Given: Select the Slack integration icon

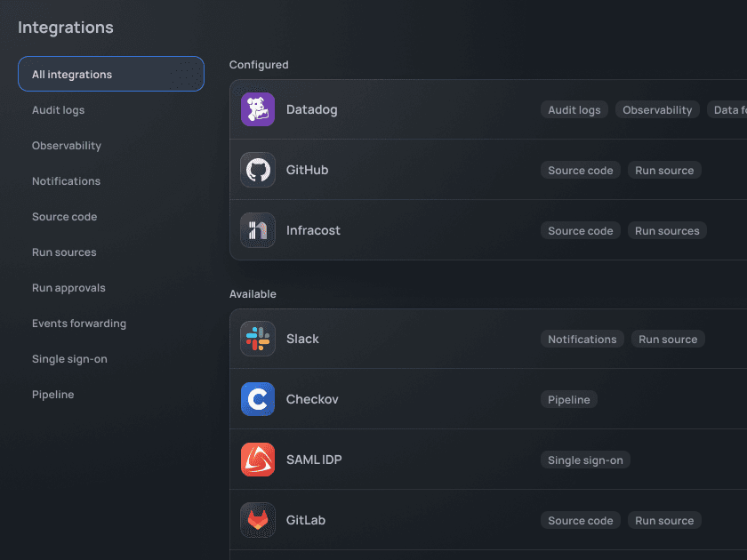Looking at the screenshot, I should click(257, 339).
